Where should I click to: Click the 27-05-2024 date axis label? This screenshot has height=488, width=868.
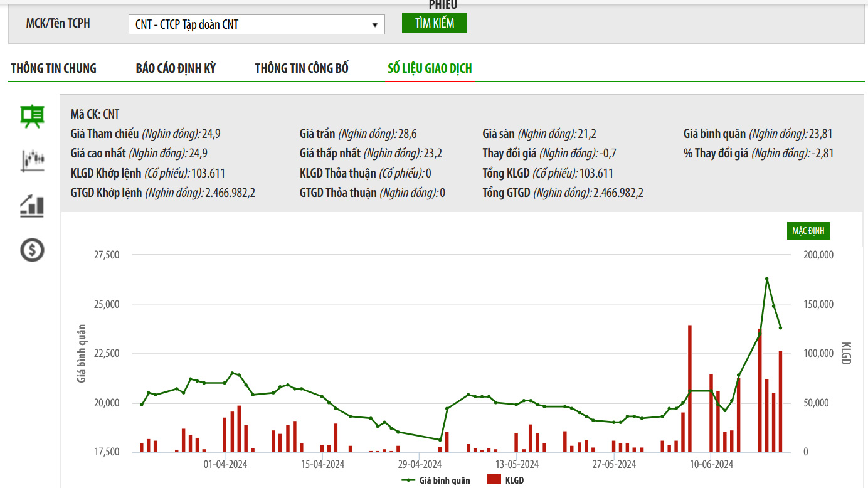(x=615, y=465)
